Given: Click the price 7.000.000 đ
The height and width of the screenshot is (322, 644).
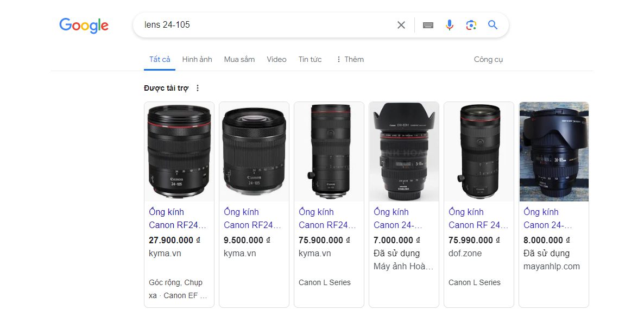Looking at the screenshot, I should point(397,240).
